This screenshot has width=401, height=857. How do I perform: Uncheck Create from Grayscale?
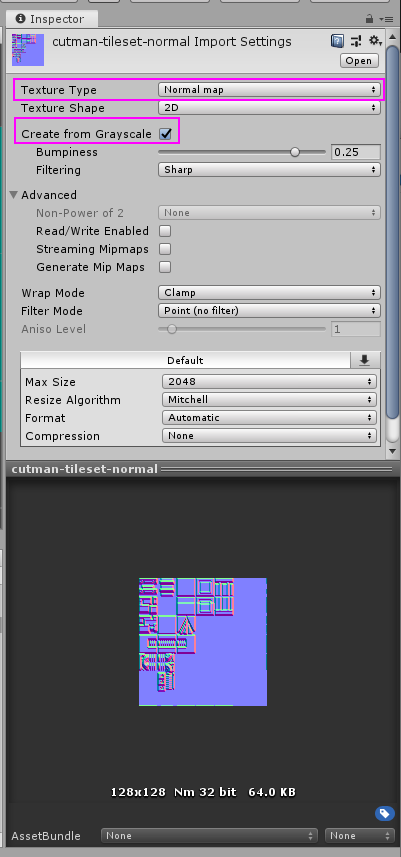(x=165, y=133)
